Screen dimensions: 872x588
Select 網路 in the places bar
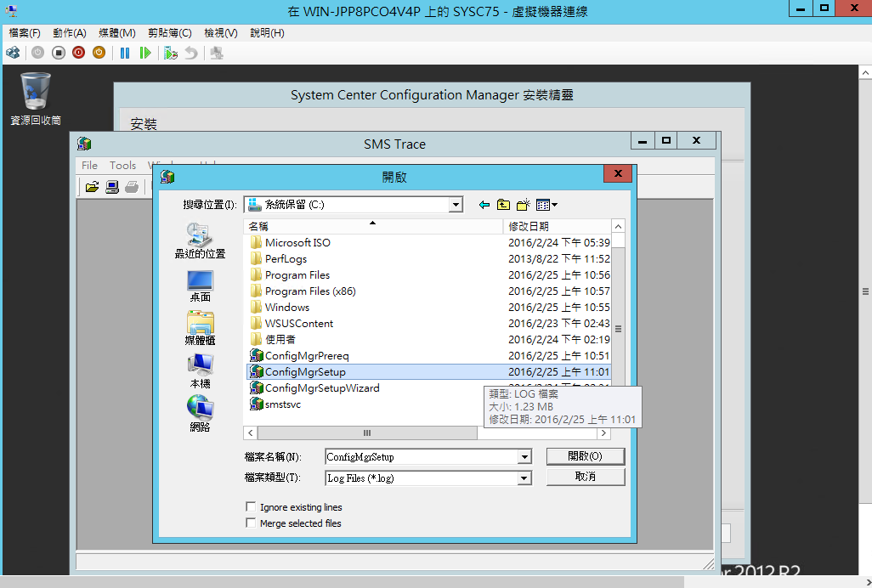(x=200, y=414)
